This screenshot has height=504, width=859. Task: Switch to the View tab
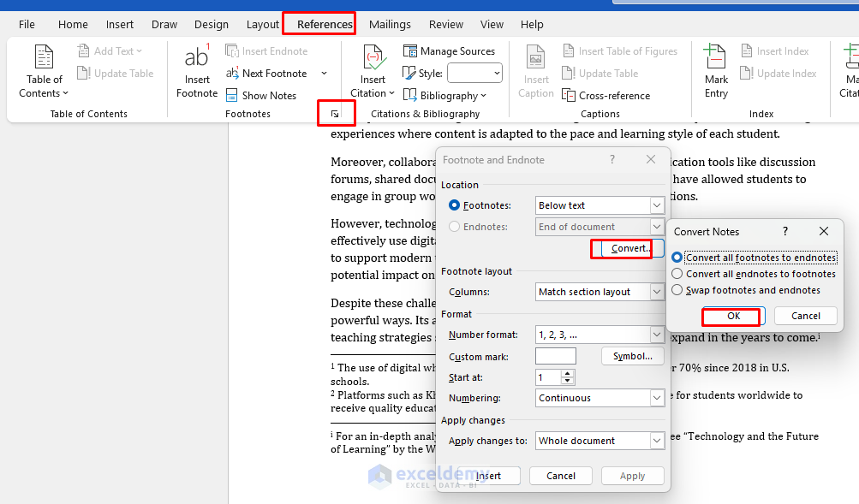[x=492, y=25]
